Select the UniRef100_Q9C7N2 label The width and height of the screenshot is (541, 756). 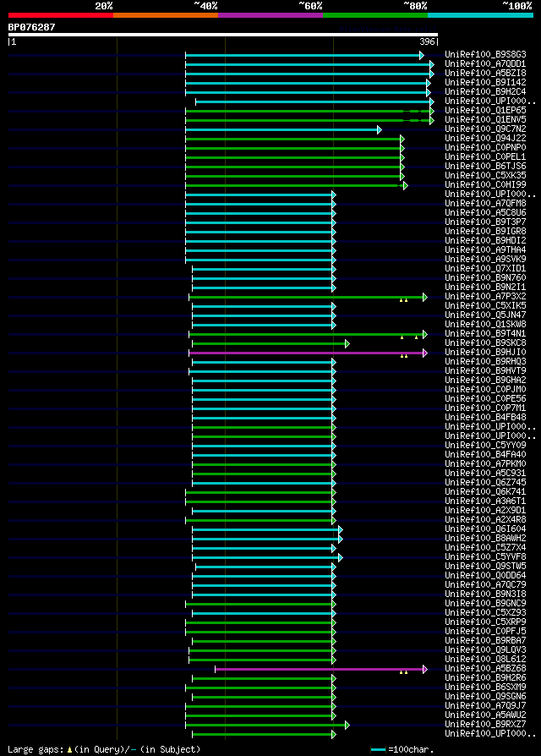pos(485,129)
